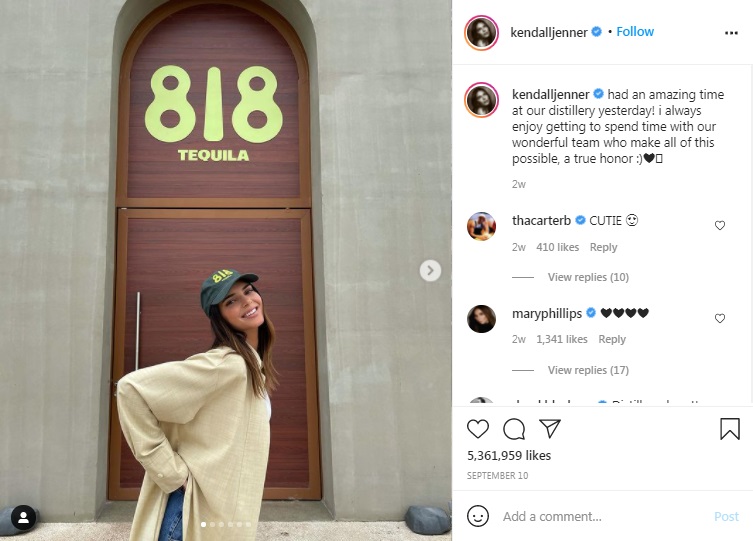Open the three-dot more options menu
The height and width of the screenshot is (541, 753).
click(x=731, y=33)
